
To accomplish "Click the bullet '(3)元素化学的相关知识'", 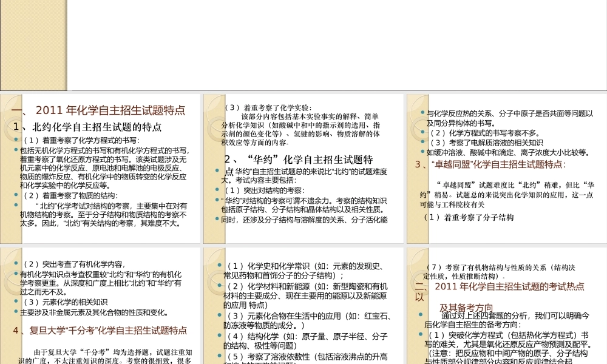I will click(65, 302).
